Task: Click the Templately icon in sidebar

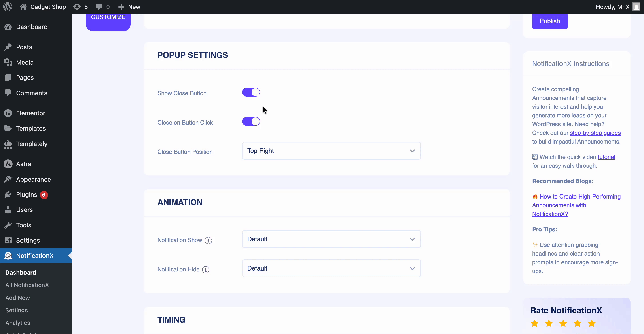Action: 8,144
